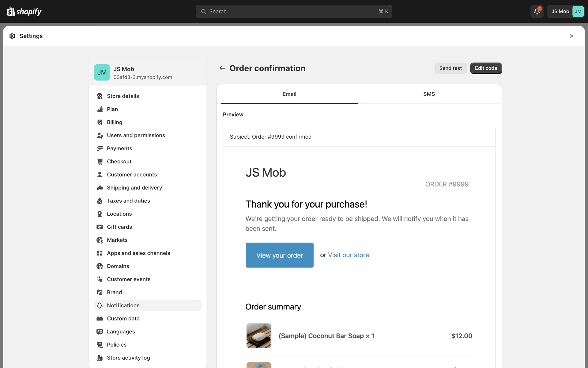Select the Email tab
This screenshot has width=588, height=368.
click(x=289, y=94)
